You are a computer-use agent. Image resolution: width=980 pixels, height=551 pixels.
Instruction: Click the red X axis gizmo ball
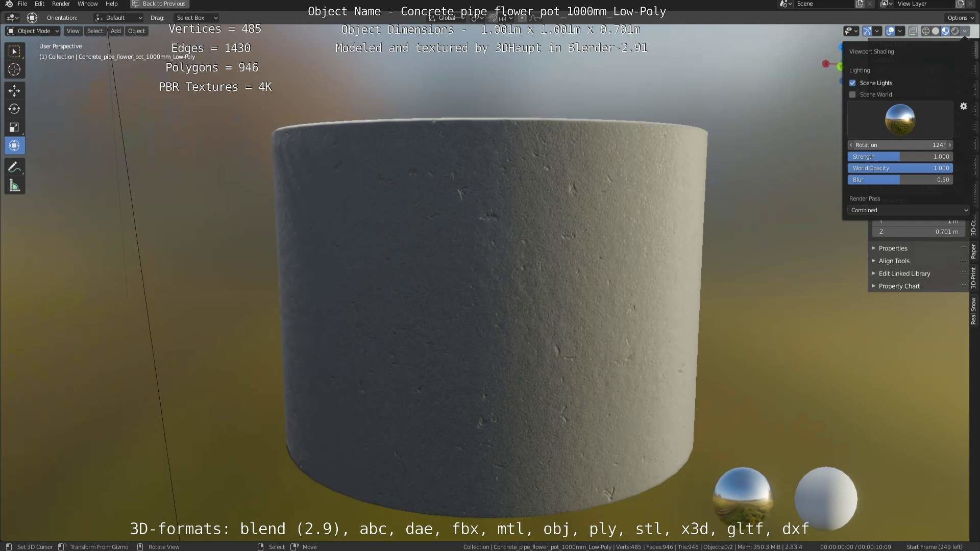pyautogui.click(x=825, y=64)
